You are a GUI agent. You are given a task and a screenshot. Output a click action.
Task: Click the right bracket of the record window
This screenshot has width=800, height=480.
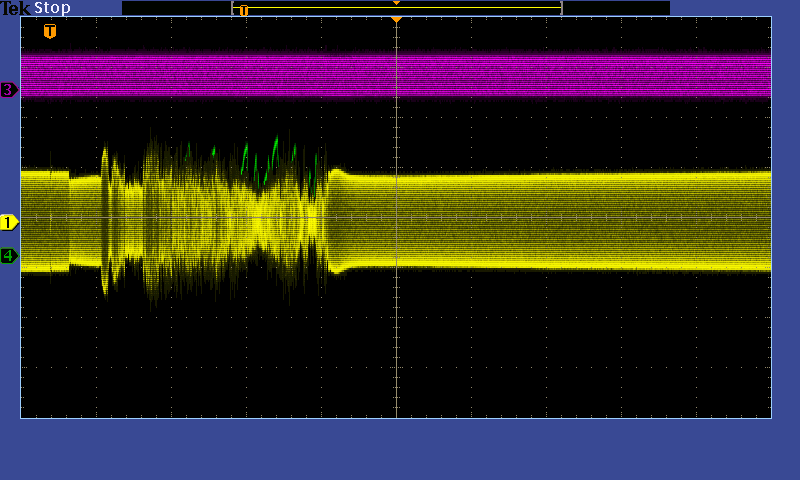pos(561,8)
